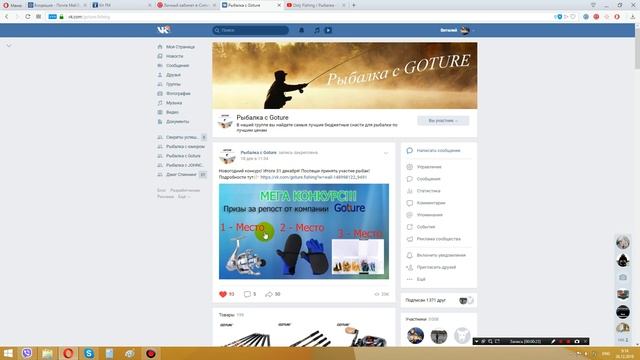The width and height of the screenshot is (640, 360).
Task: Click Включить уведомления bell
Action: pos(409,255)
